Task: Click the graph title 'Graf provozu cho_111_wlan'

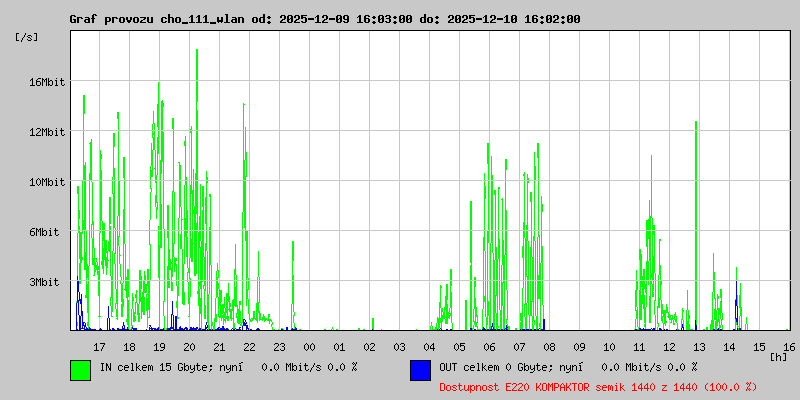Action: coord(156,19)
